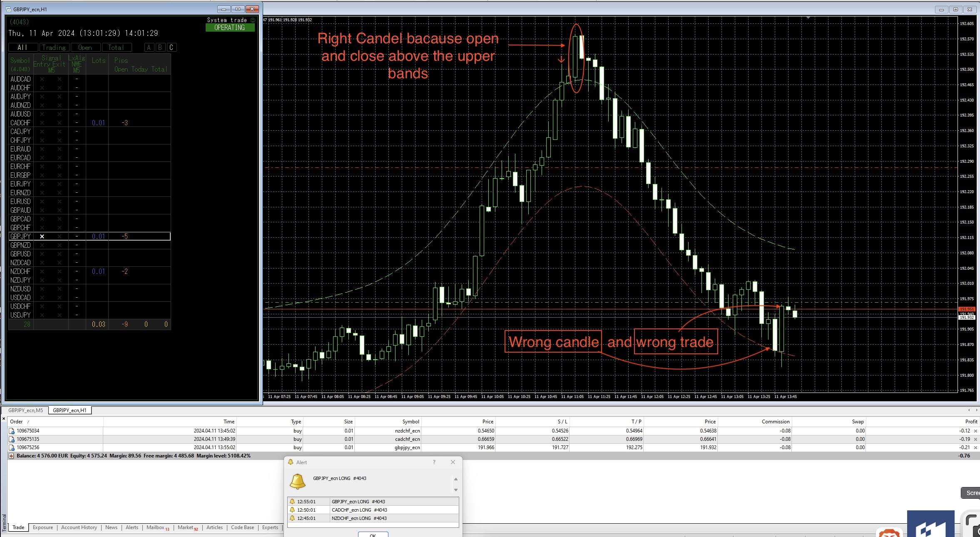
Task: Sort orders by Order column header
Action: pyautogui.click(x=17, y=422)
